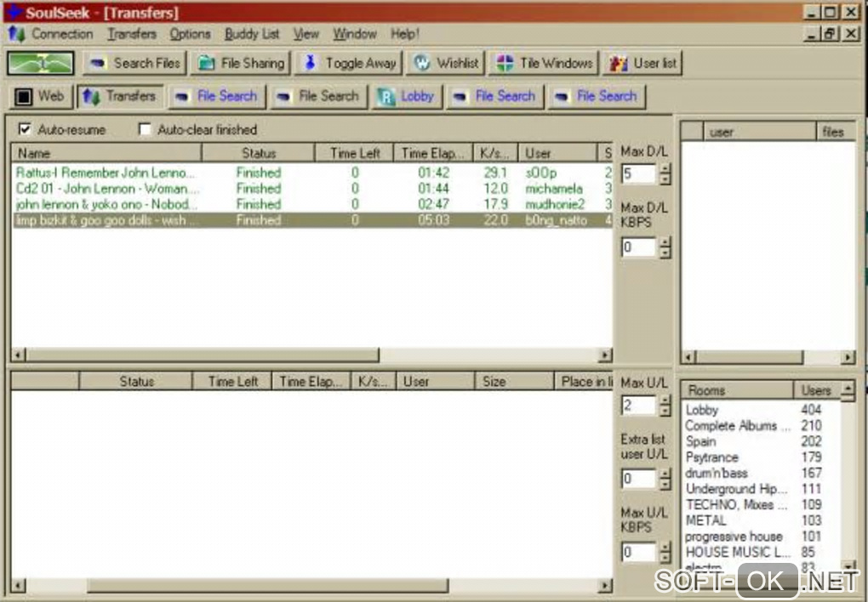
Task: Uncheck the Auto-resume checkbox
Action: coord(25,129)
